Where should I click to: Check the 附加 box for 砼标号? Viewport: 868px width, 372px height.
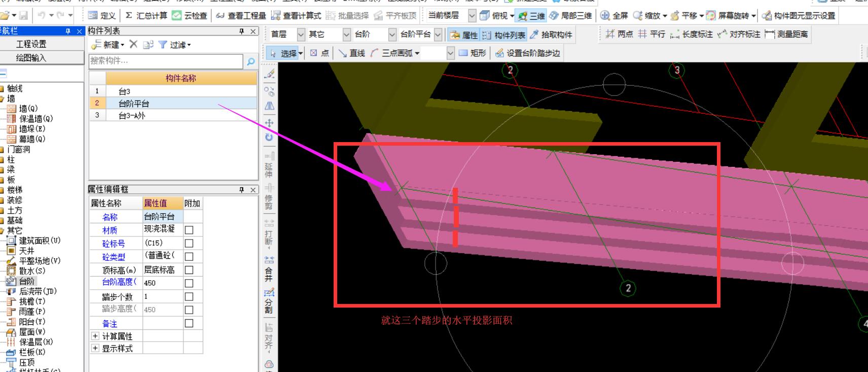tap(189, 243)
